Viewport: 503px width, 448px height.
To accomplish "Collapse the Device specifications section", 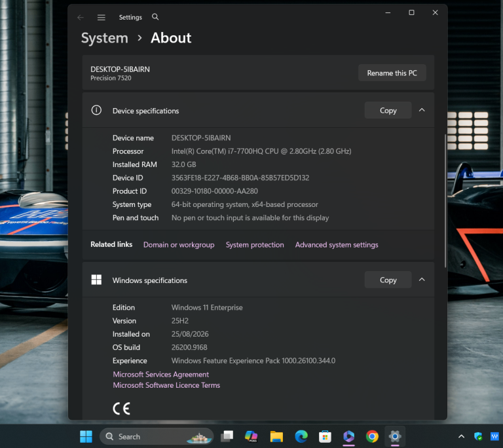I will click(x=422, y=110).
